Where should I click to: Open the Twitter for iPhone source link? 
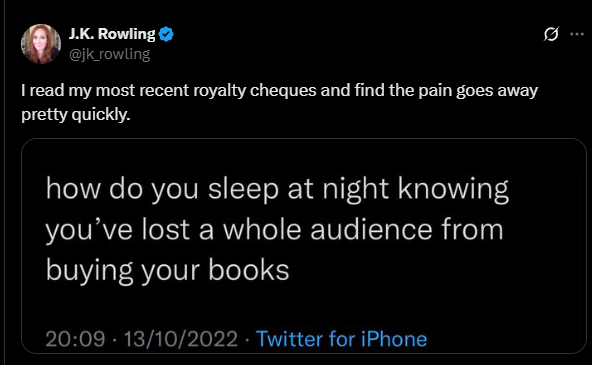tap(341, 339)
